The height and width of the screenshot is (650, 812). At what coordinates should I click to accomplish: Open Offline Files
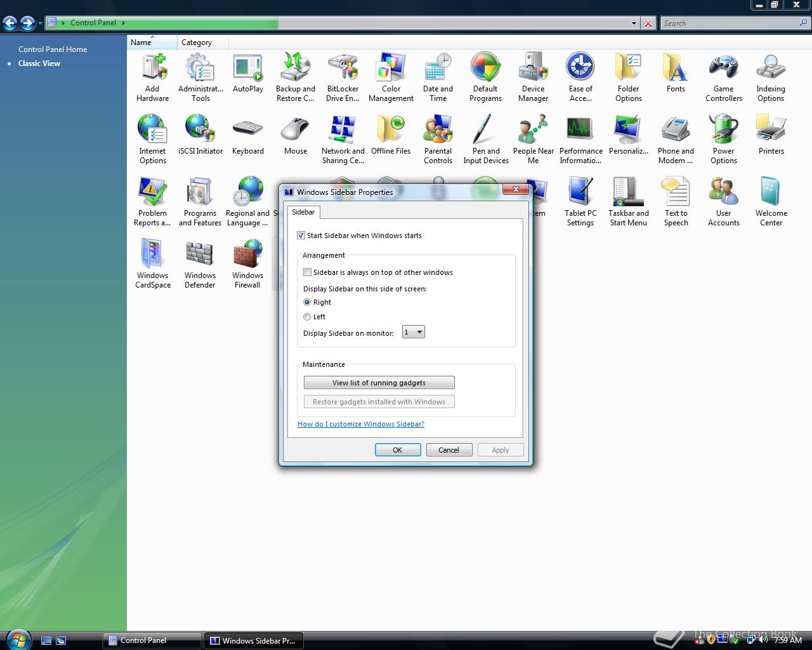tap(391, 135)
